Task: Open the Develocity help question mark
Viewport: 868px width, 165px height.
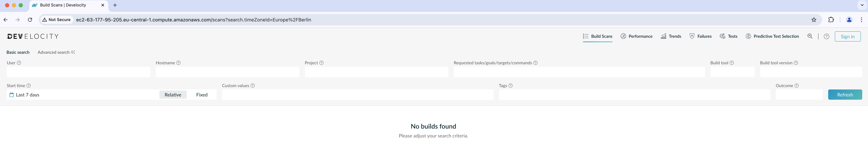Action: pos(826,36)
